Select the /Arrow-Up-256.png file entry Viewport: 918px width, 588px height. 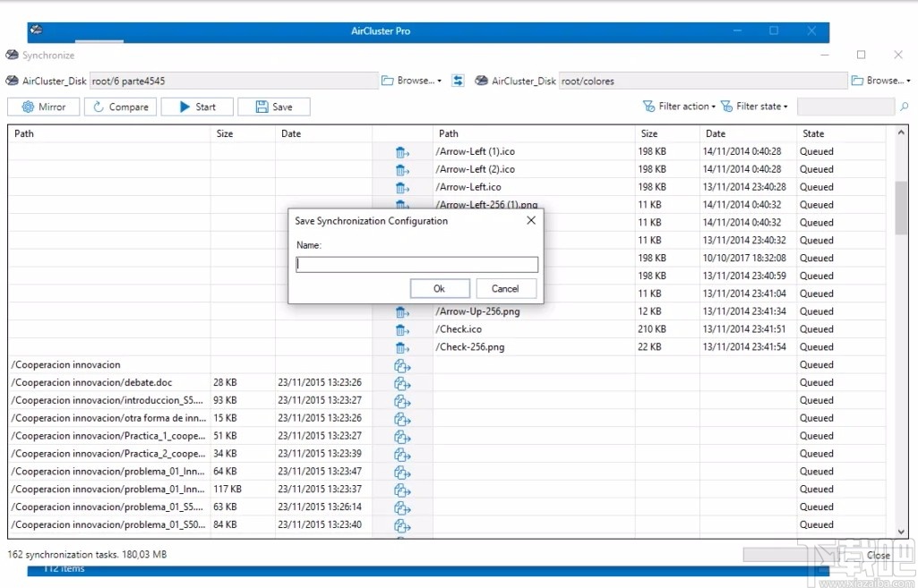477,311
